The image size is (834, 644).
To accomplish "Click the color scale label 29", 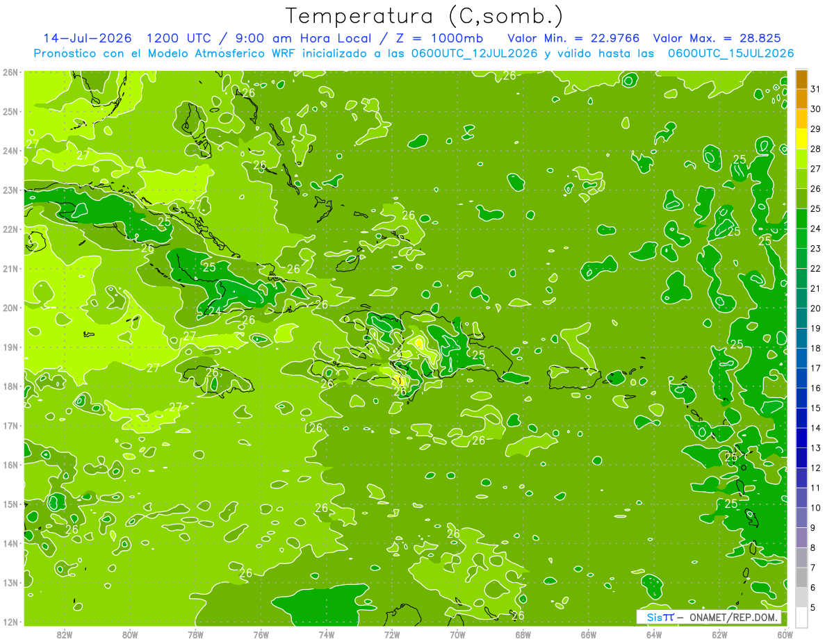I will [x=815, y=129].
